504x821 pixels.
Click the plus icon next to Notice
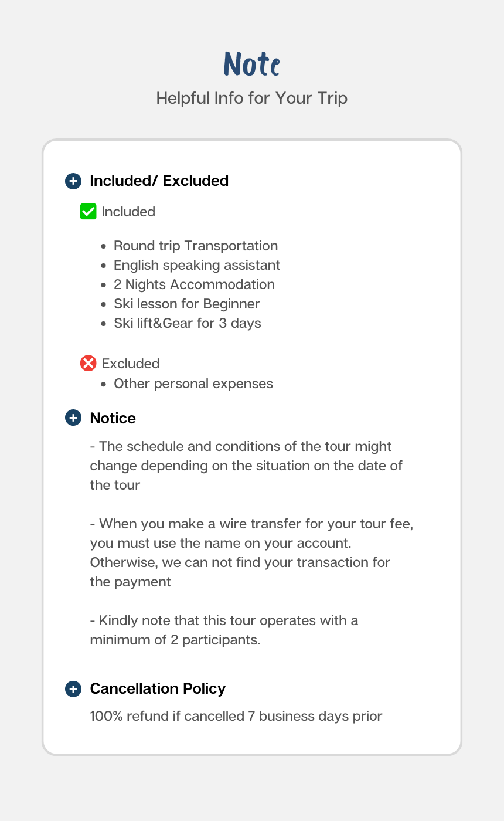(73, 418)
